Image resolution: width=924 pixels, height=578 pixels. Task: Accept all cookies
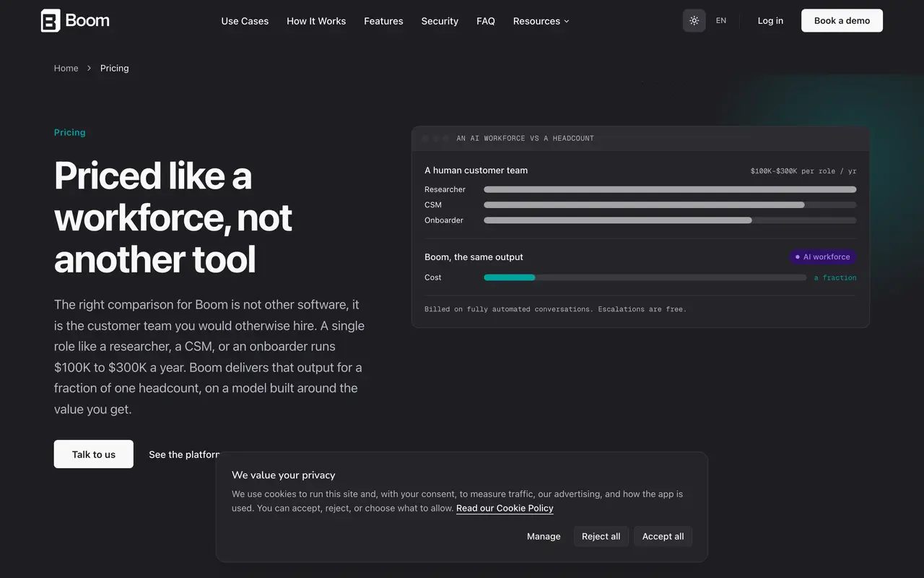click(x=663, y=536)
